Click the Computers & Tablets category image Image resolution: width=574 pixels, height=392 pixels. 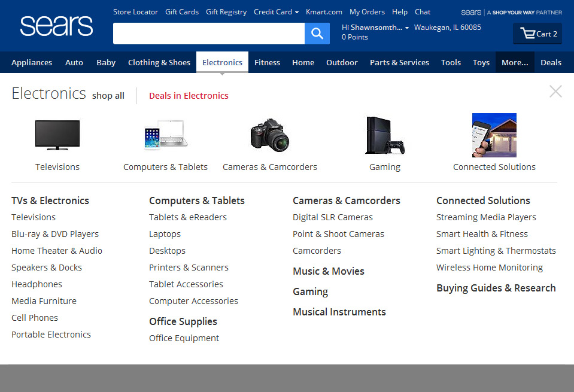click(x=165, y=135)
